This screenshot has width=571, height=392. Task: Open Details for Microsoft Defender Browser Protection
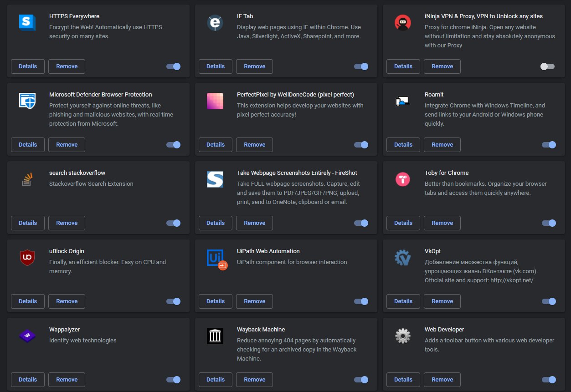[28, 145]
